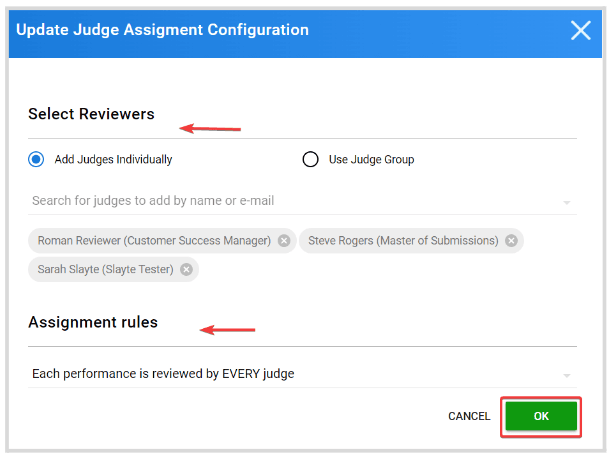This screenshot has height=461, width=613.
Task: Click the CANCEL button
Action: pyautogui.click(x=469, y=416)
